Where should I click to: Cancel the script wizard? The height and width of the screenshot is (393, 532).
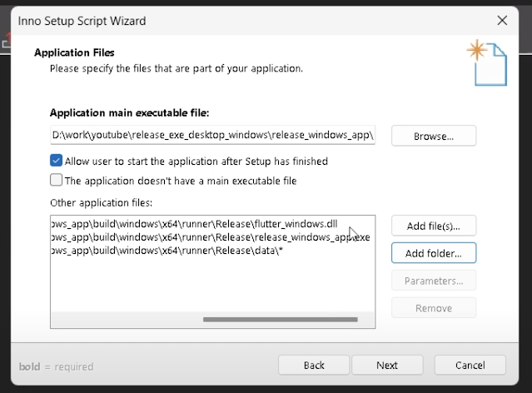pos(470,365)
